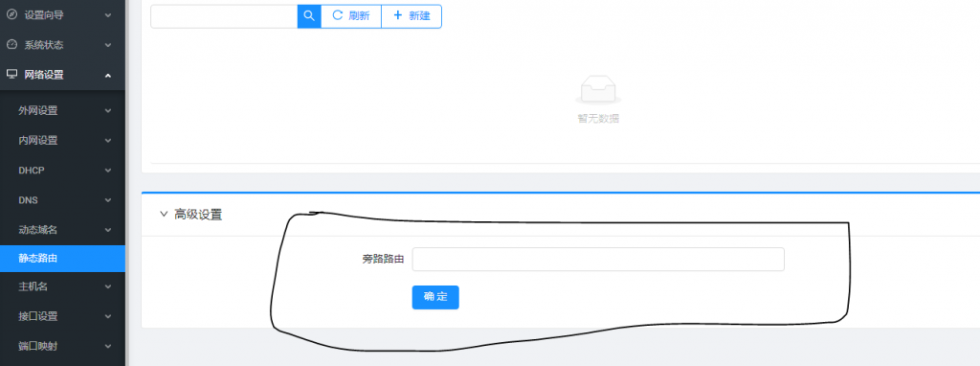Click the 刷新 refresh button

pyautogui.click(x=350, y=15)
